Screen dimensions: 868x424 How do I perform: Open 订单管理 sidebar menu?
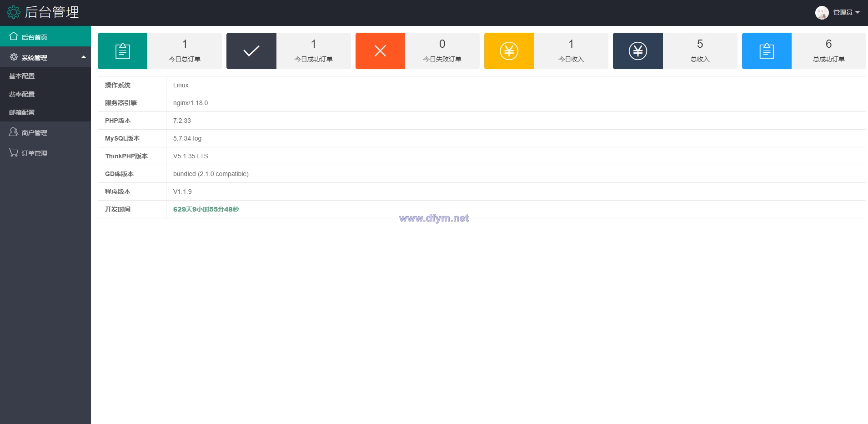coord(45,152)
